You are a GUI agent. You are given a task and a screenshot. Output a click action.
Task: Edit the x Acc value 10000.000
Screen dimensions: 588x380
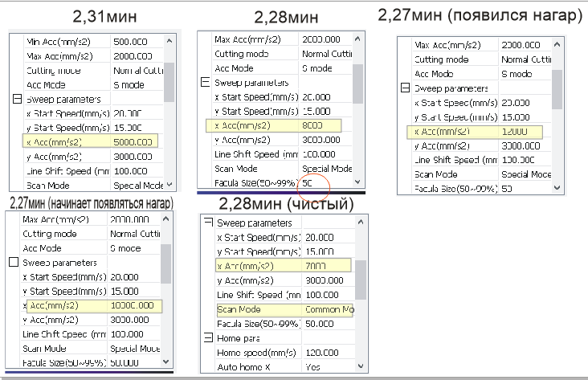coord(134,305)
